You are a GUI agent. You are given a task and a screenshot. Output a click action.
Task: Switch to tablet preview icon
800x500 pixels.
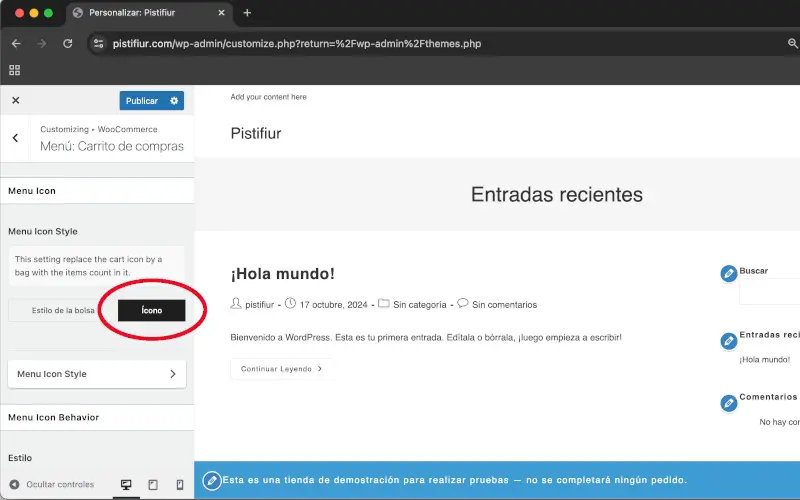153,484
